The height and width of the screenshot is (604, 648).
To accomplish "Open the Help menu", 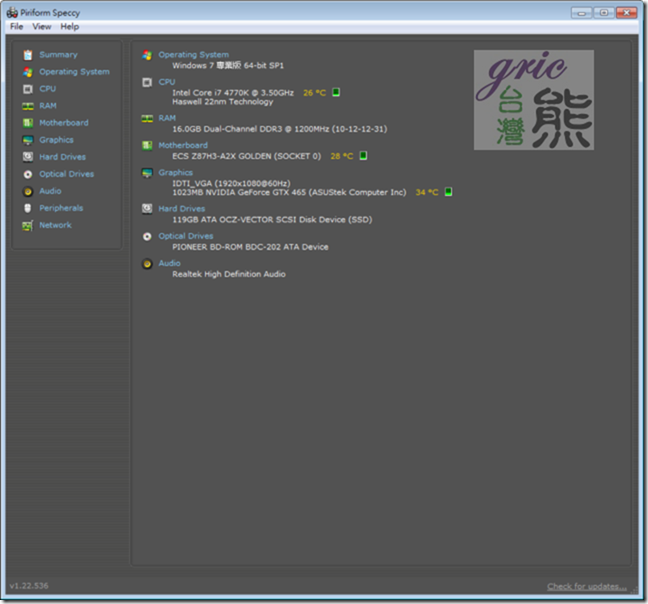I will (69, 26).
